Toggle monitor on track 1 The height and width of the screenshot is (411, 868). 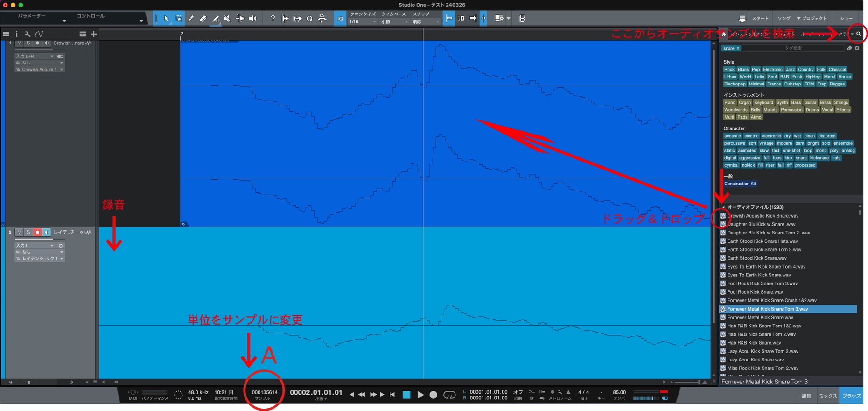click(x=47, y=43)
